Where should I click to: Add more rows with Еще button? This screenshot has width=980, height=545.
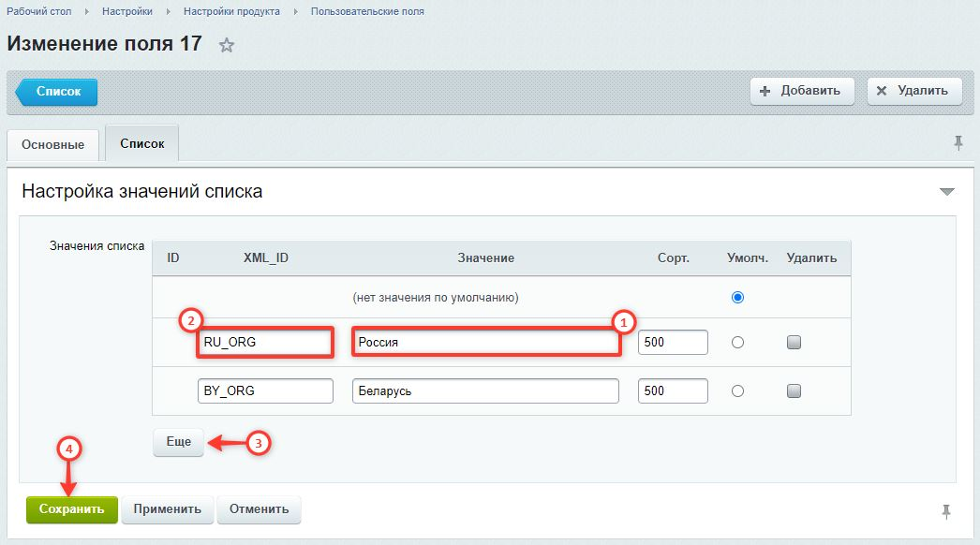pyautogui.click(x=179, y=442)
